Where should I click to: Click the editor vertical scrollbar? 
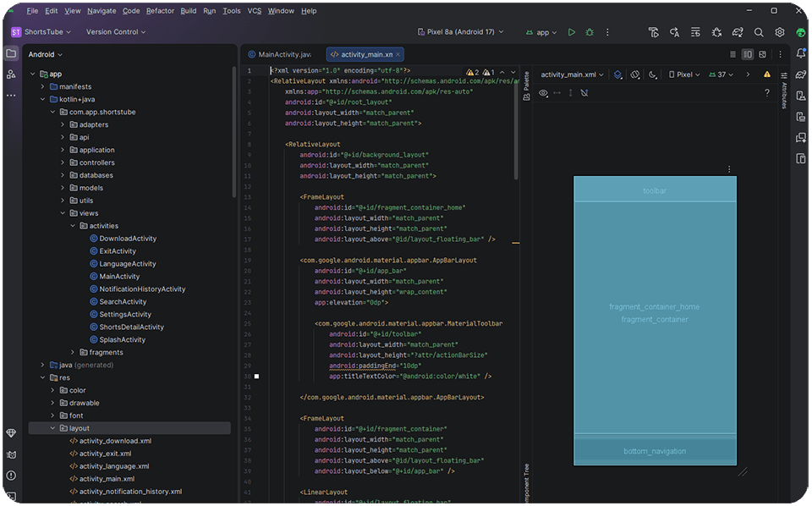pos(516,132)
